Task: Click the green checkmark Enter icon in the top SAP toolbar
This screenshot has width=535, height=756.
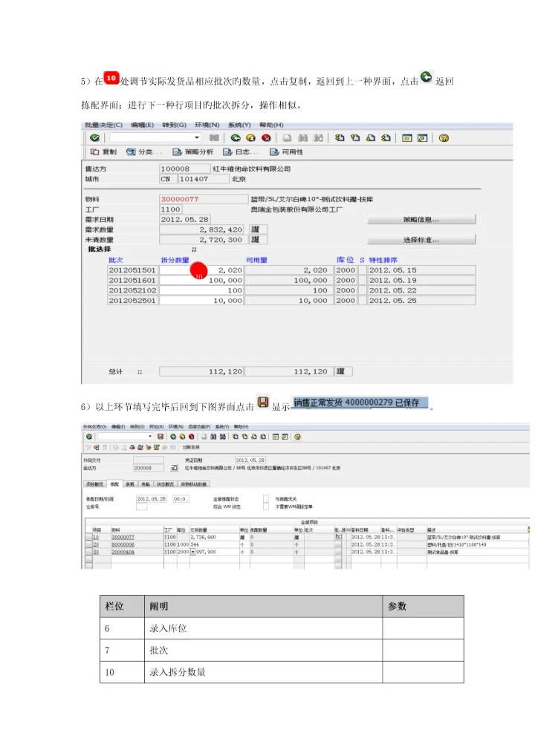Action: [x=94, y=138]
